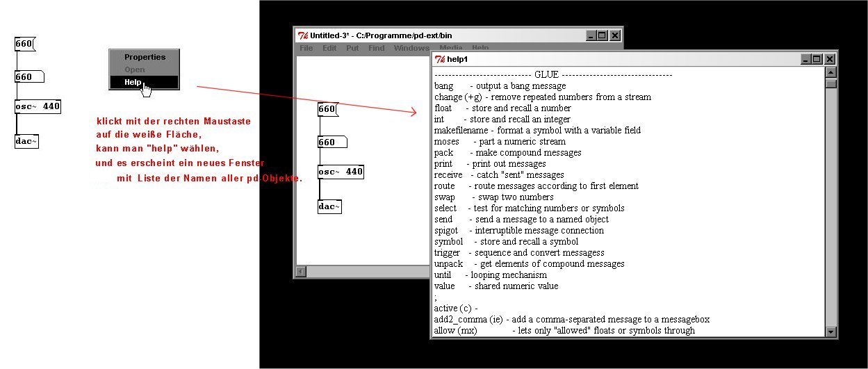868x369 pixels.
Task: Click the help1 scrollbar up arrow
Action: tap(830, 72)
